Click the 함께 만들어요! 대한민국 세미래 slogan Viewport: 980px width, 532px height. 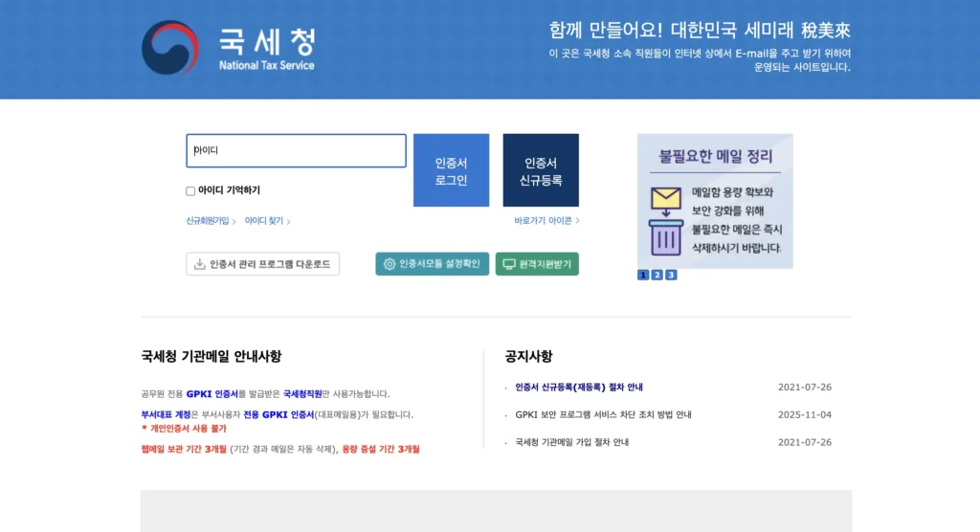[x=700, y=30]
